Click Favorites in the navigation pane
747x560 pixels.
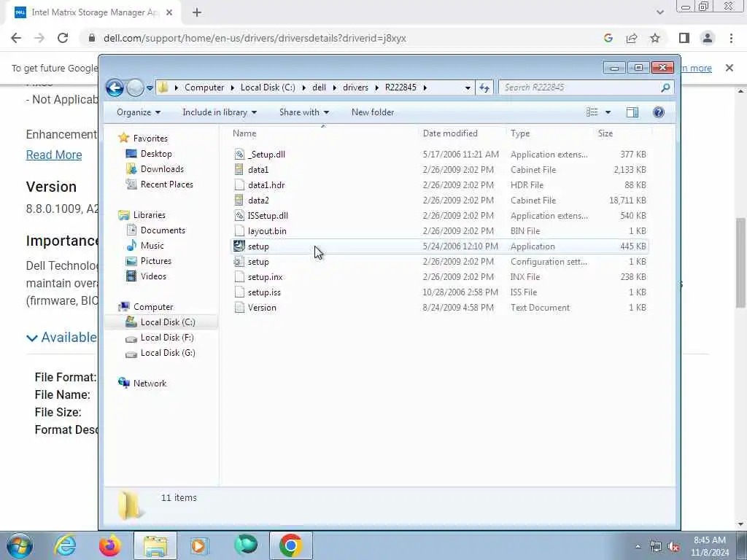[x=150, y=138]
